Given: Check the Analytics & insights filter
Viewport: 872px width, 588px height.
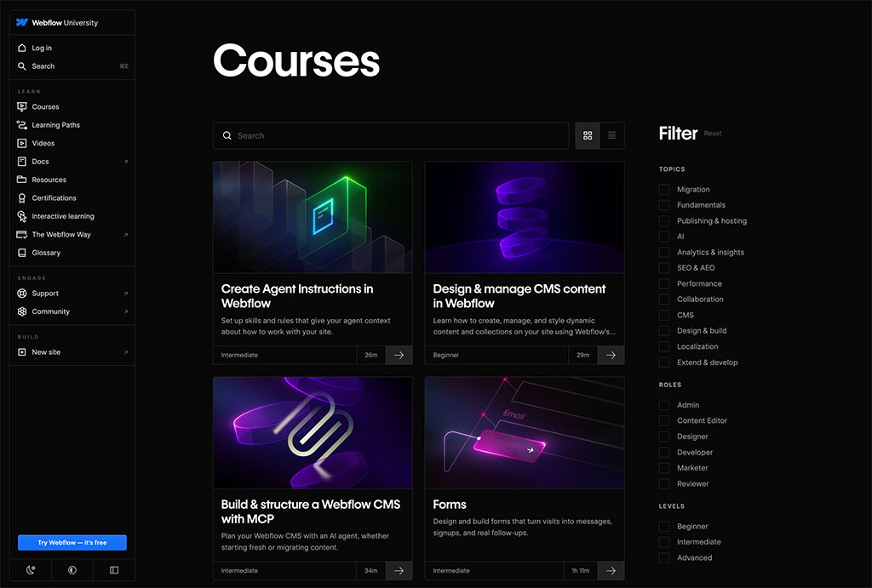Looking at the screenshot, I should (664, 253).
